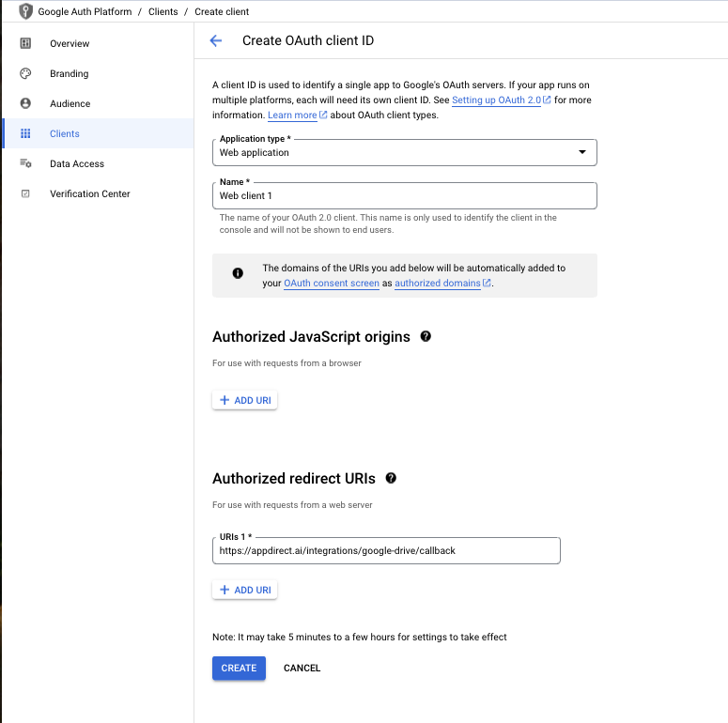Viewport: 728px width, 723px height.
Task: Click the CANCEL button
Action: [x=302, y=668]
